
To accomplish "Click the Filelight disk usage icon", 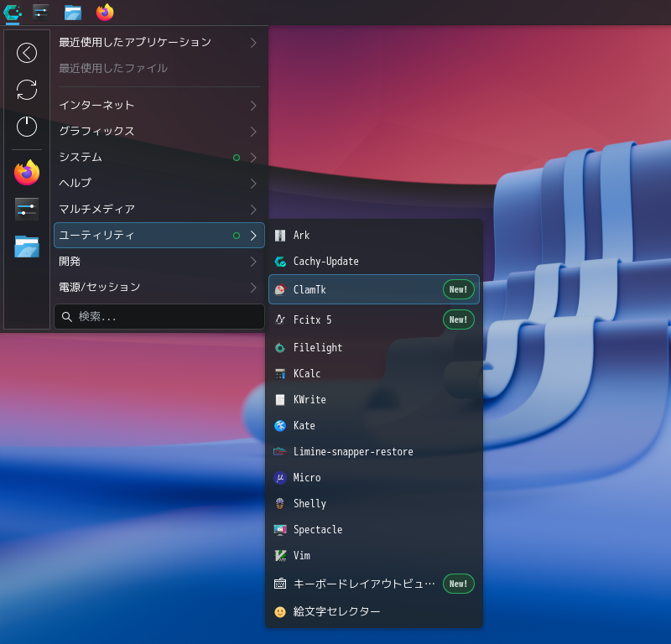I will pos(280,348).
